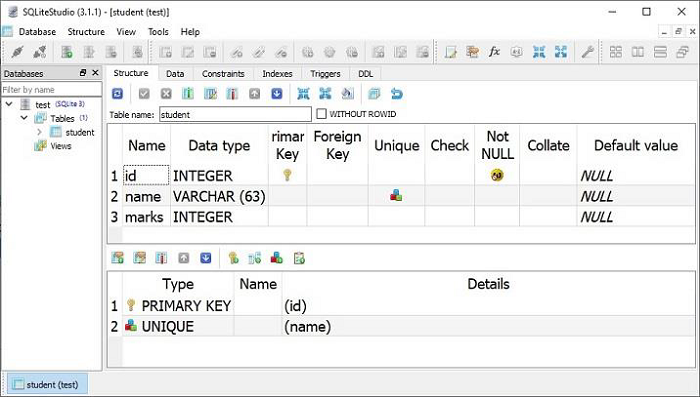Viewport: 700px width, 397px height.
Task: Switch to the Triggers tab
Action: 325,74
